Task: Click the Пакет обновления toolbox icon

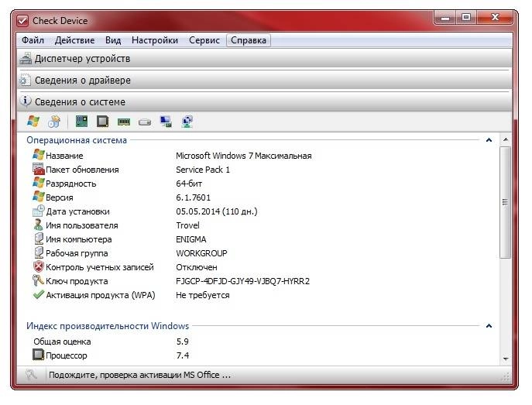Action: coord(39,169)
